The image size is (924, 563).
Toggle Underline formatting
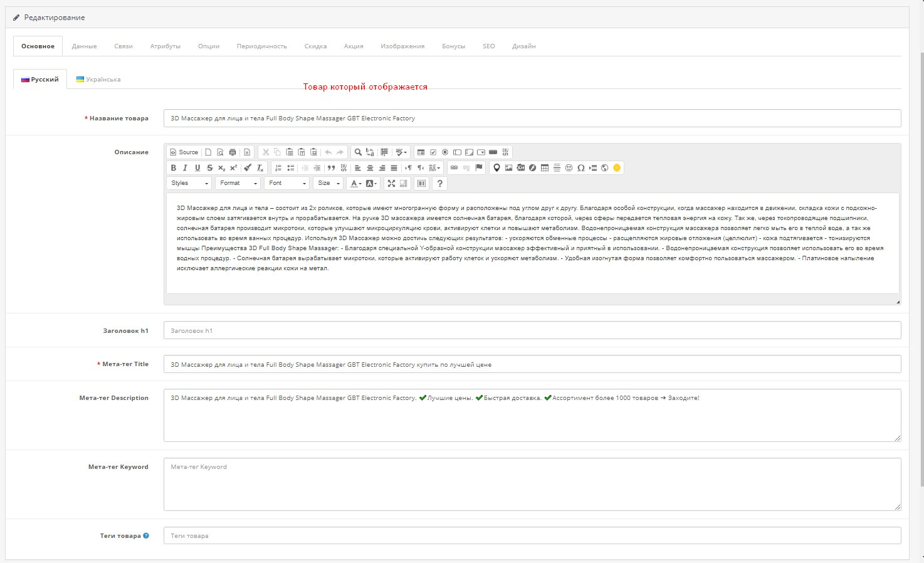197,168
